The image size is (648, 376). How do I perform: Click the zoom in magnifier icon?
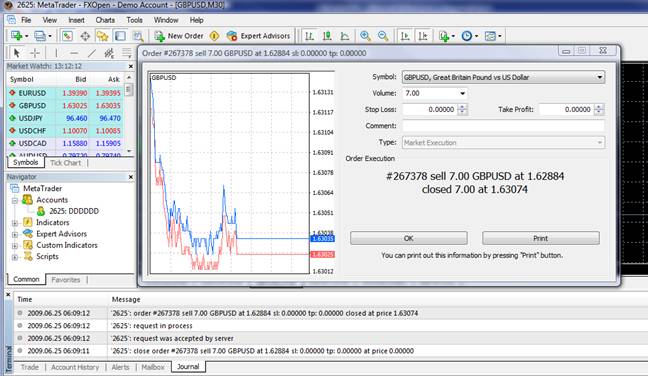[x=365, y=36]
